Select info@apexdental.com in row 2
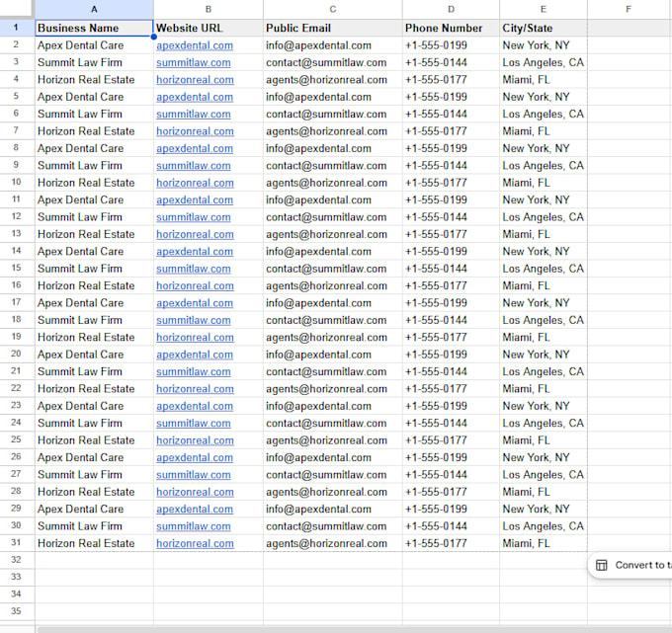This screenshot has height=633, width=672. [333, 45]
